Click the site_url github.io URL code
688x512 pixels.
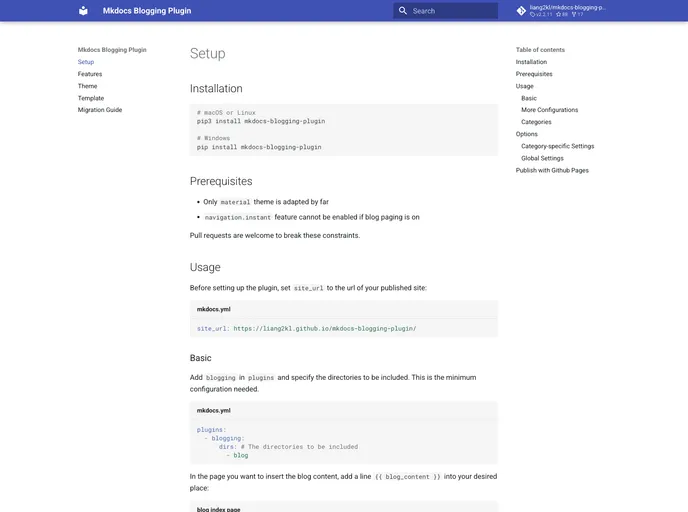pyautogui.click(x=325, y=328)
